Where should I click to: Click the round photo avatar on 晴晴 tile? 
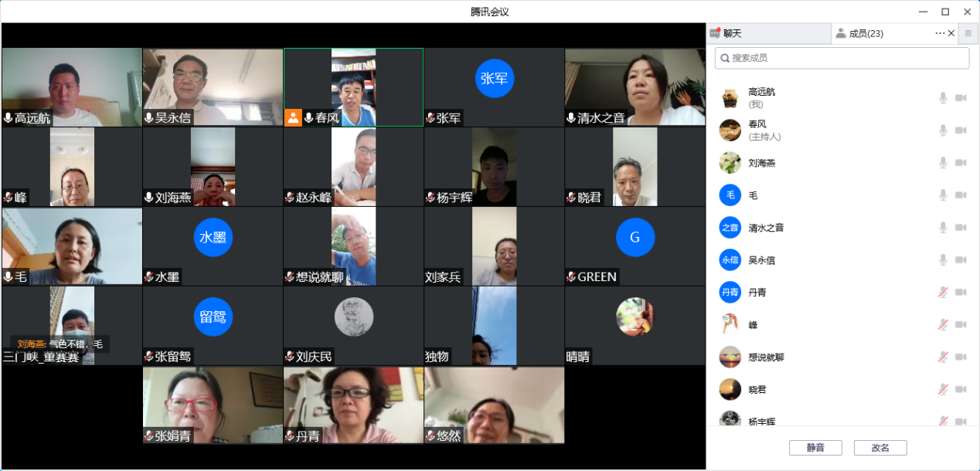pos(635,317)
